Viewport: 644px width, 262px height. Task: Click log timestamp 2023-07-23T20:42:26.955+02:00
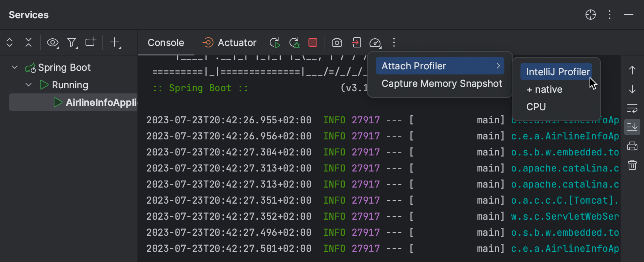pos(229,120)
